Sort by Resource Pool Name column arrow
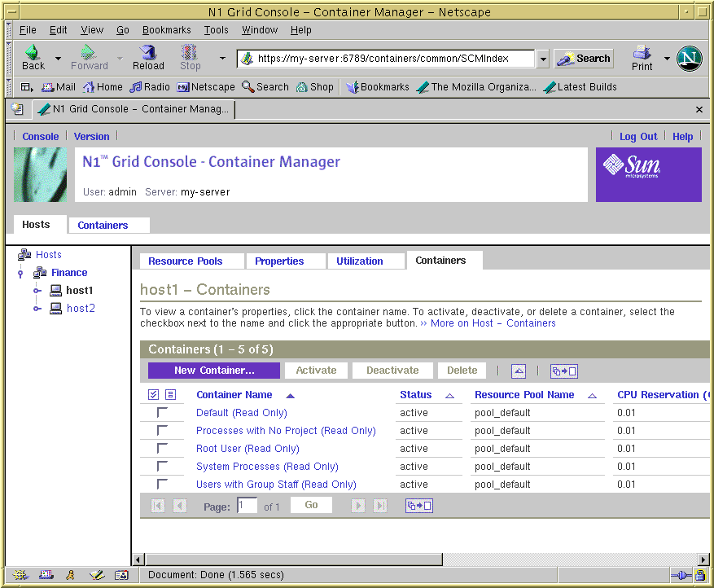 (592, 396)
